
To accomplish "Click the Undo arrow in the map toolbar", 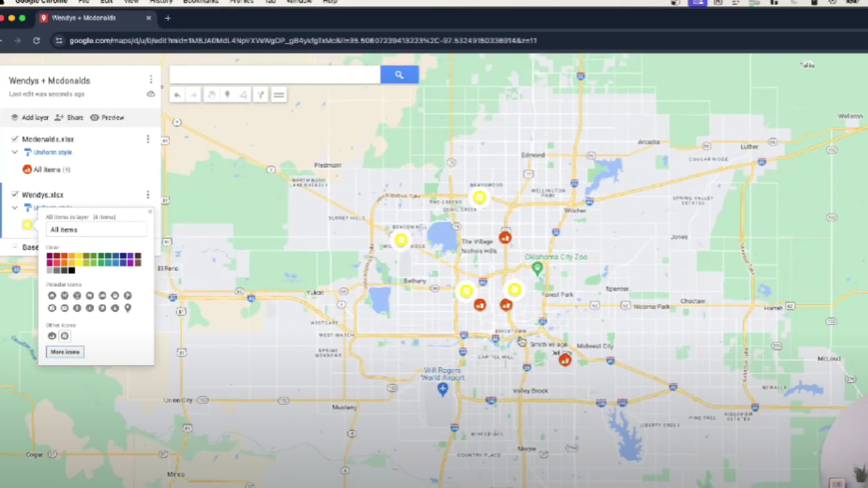I will point(177,95).
